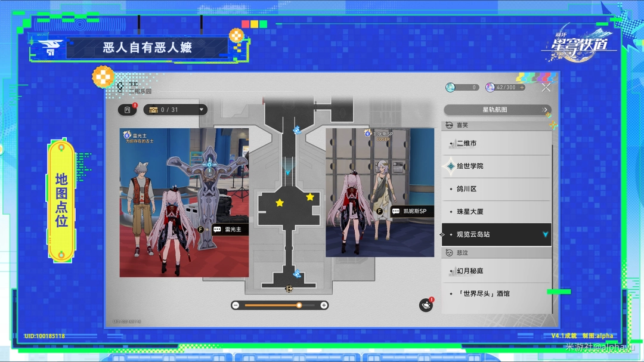Open the 0/31 chest counter dropdown arrow
The height and width of the screenshot is (362, 644).
click(x=202, y=110)
